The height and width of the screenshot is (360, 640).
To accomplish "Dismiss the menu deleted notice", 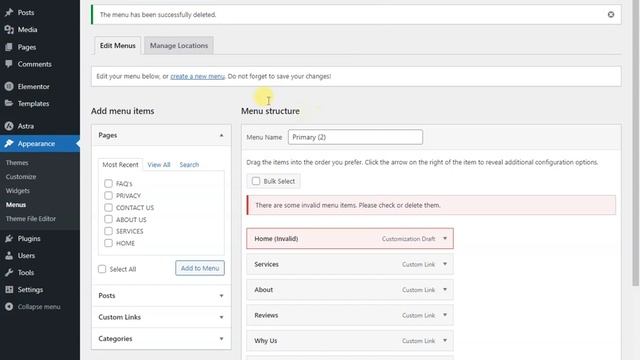I will point(611,14).
